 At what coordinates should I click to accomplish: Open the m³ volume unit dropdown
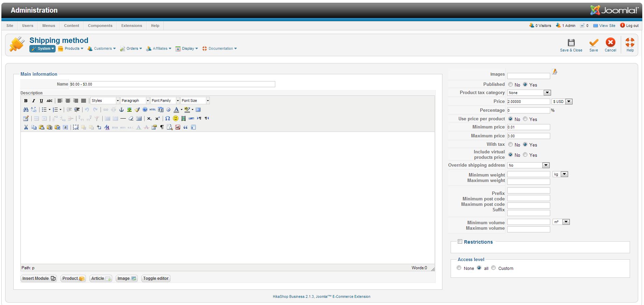[561, 222]
